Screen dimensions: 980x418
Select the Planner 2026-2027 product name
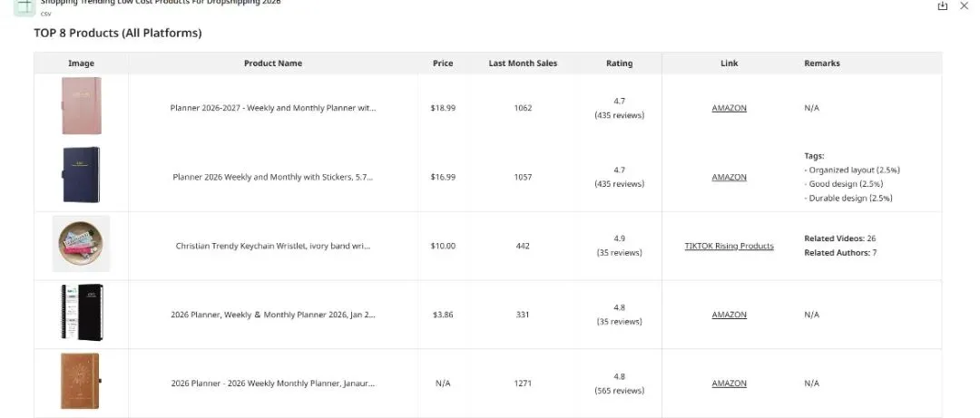[x=273, y=108]
